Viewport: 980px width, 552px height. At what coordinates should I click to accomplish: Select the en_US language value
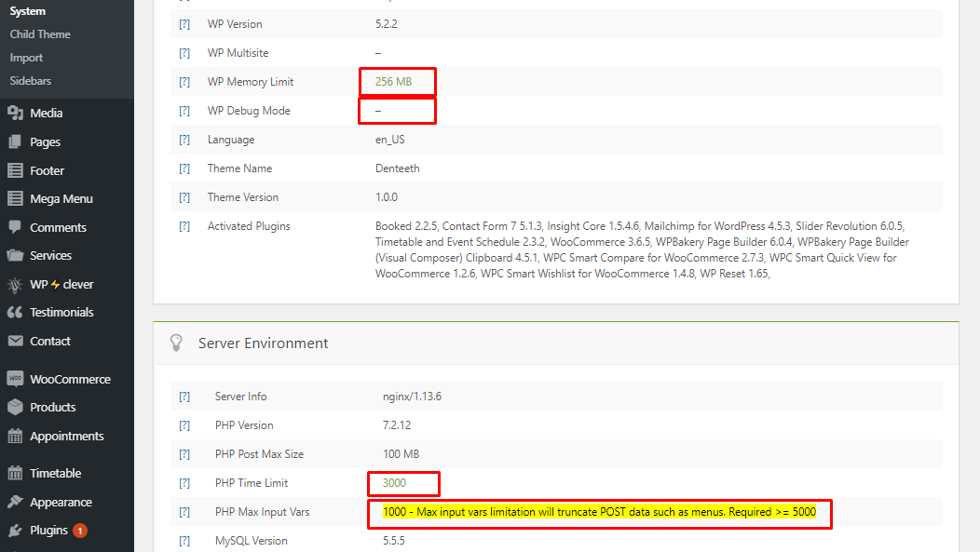[x=390, y=140]
